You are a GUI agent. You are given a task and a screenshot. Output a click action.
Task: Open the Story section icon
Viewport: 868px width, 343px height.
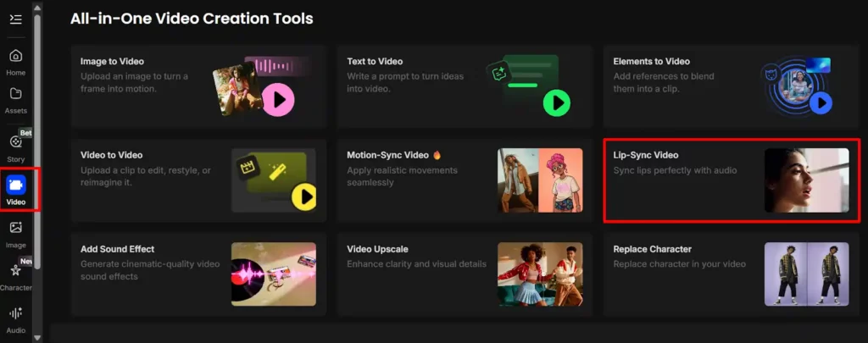point(16,141)
